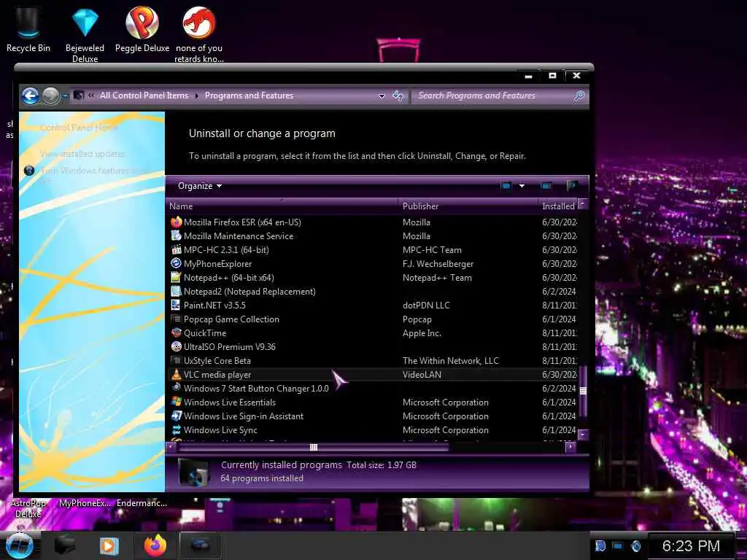Sort by the Publisher column header
Screen dimensions: 747x560
point(468,206)
